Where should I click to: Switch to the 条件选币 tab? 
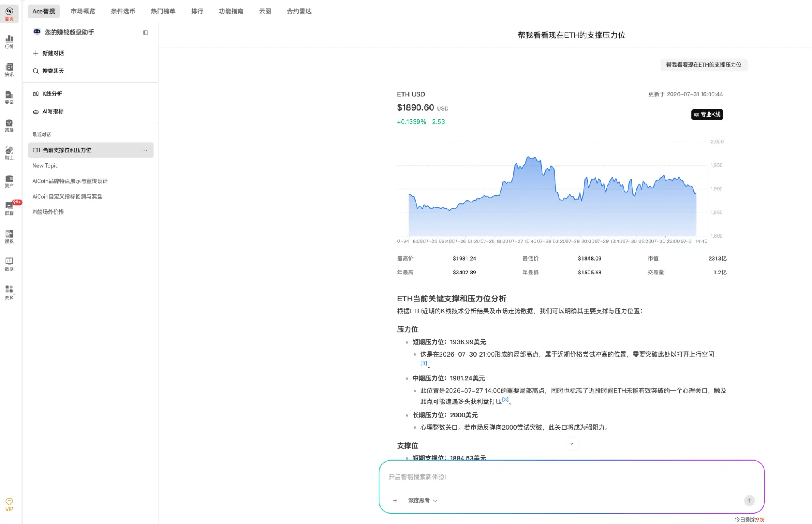(x=123, y=11)
